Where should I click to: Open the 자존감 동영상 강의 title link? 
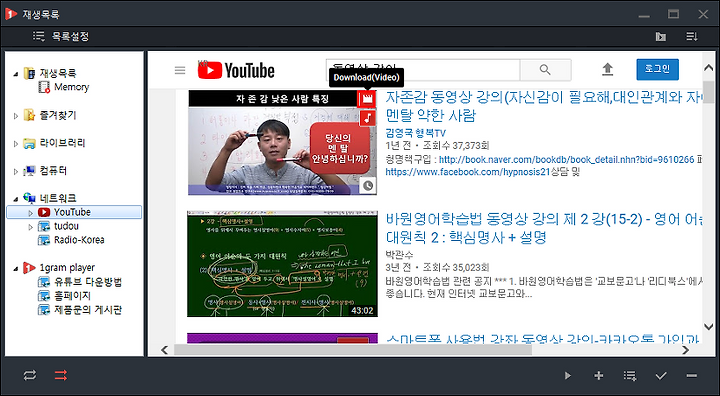544,106
